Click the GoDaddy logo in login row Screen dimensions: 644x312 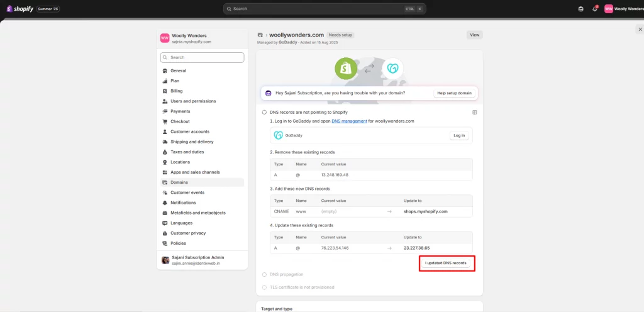pos(278,135)
